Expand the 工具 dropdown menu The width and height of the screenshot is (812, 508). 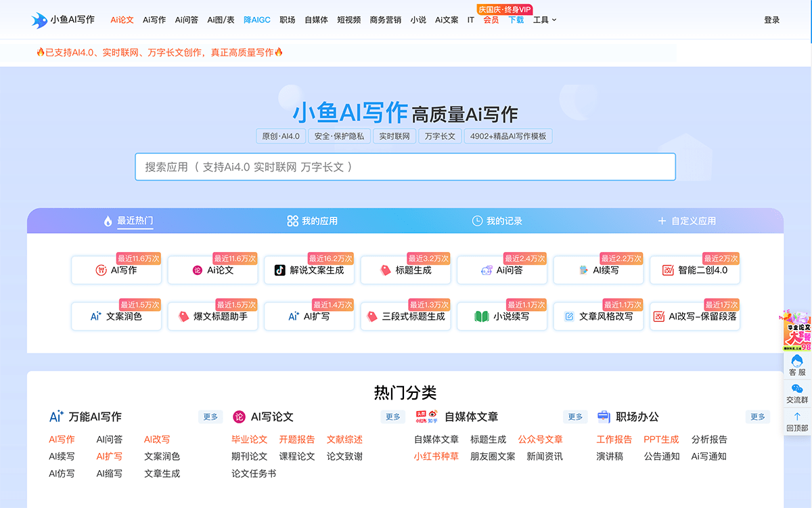[545, 20]
